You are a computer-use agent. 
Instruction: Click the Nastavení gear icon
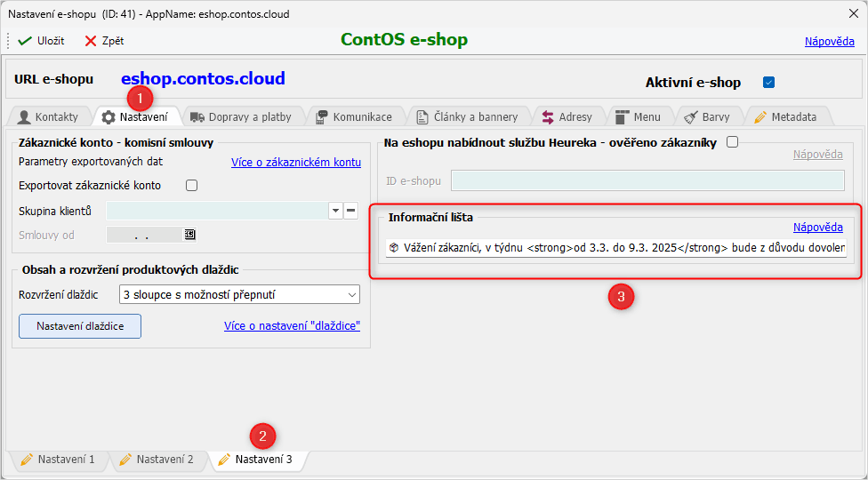click(x=108, y=116)
